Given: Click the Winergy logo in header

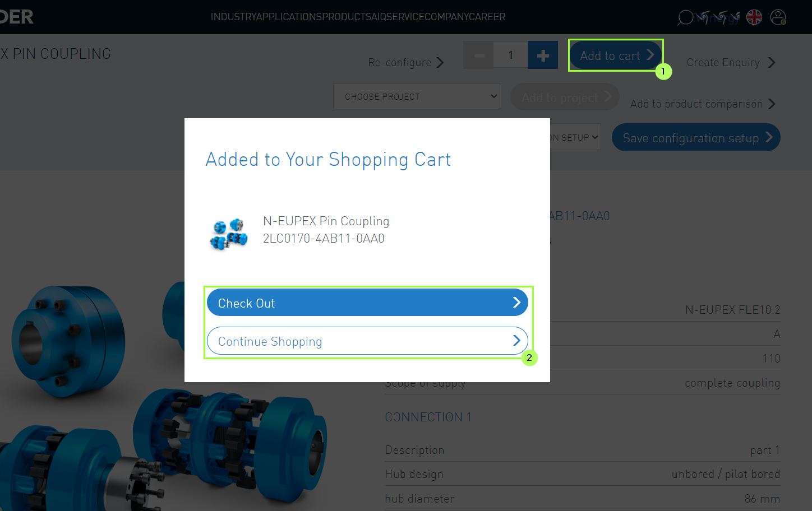Looking at the screenshot, I should coord(718,17).
